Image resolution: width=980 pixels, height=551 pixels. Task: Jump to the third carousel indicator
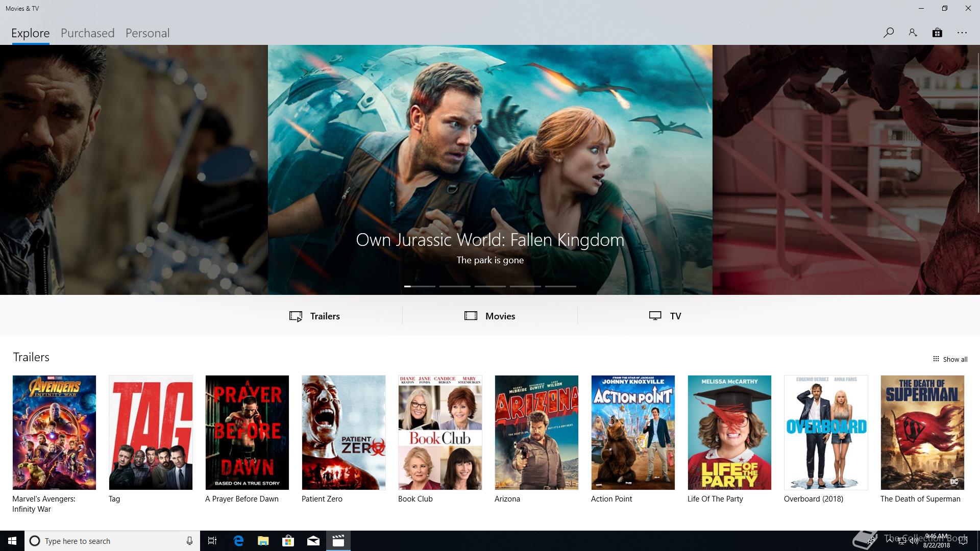[490, 286]
